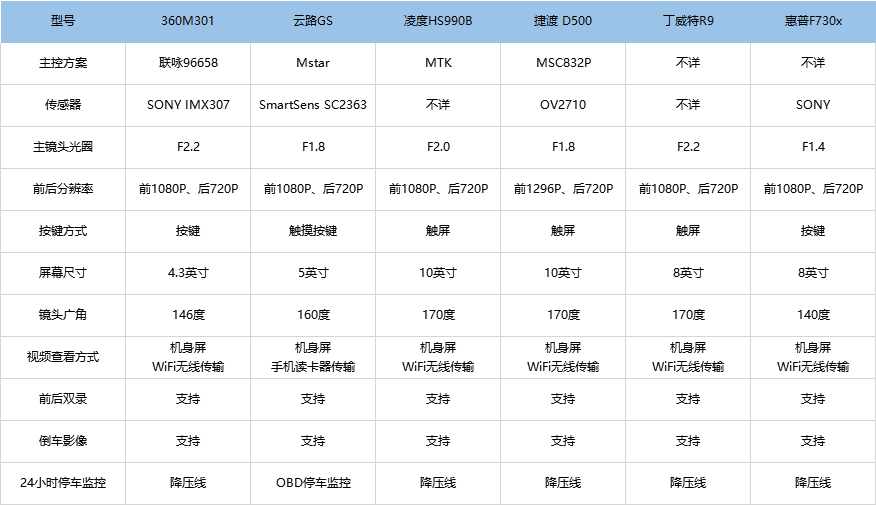Click the 手机读卡器传输 text

(x=313, y=367)
